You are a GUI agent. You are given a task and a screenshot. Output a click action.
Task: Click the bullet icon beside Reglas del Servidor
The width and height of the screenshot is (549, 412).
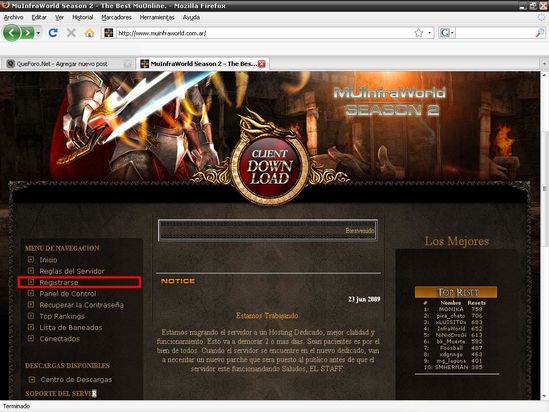point(31,271)
